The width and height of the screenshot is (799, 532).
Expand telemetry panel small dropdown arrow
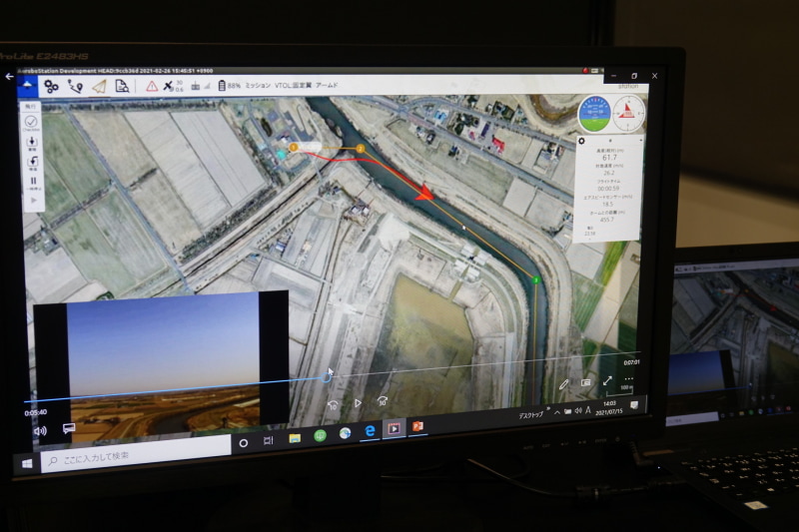[x=641, y=140]
